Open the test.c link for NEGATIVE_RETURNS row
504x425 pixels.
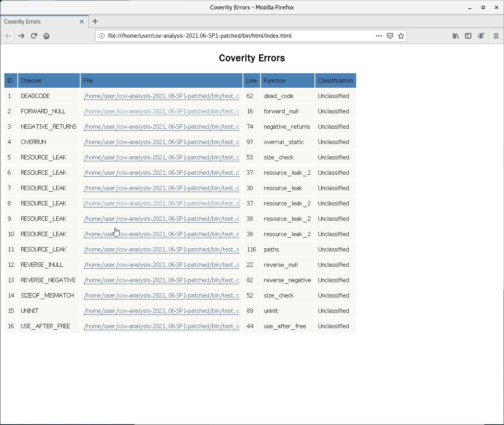162,127
